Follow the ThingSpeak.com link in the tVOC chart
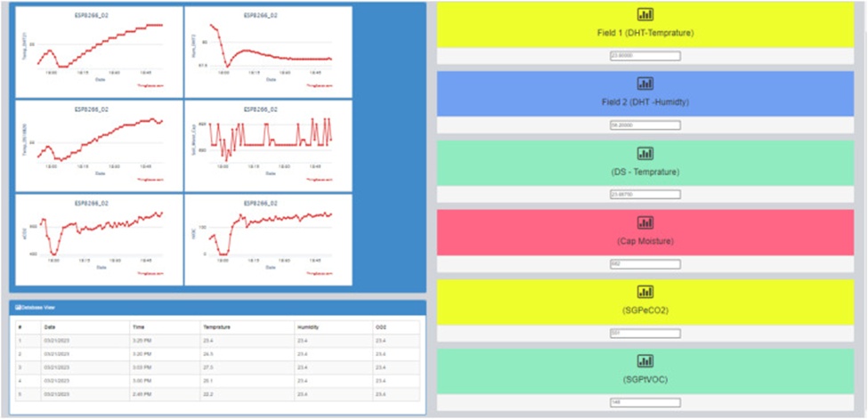Viewport: 868px width, 419px height. 319,273
